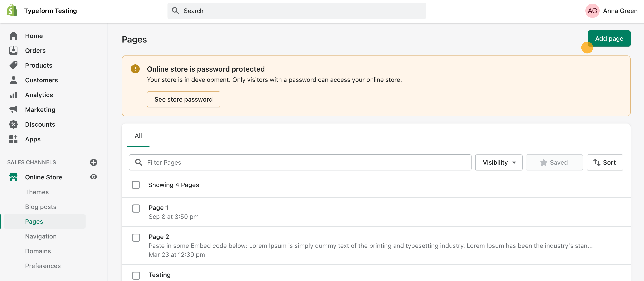Go to Preferences submenu
This screenshot has height=281, width=644.
click(43, 266)
